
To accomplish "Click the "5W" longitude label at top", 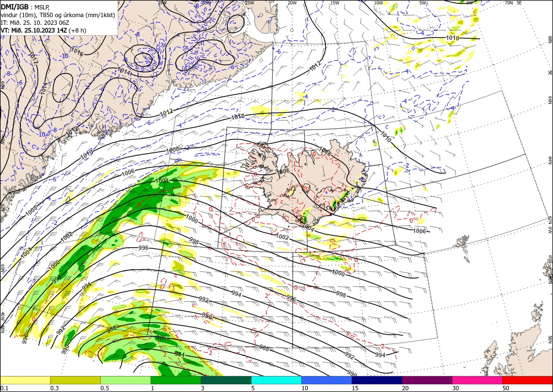I will coord(423,3).
